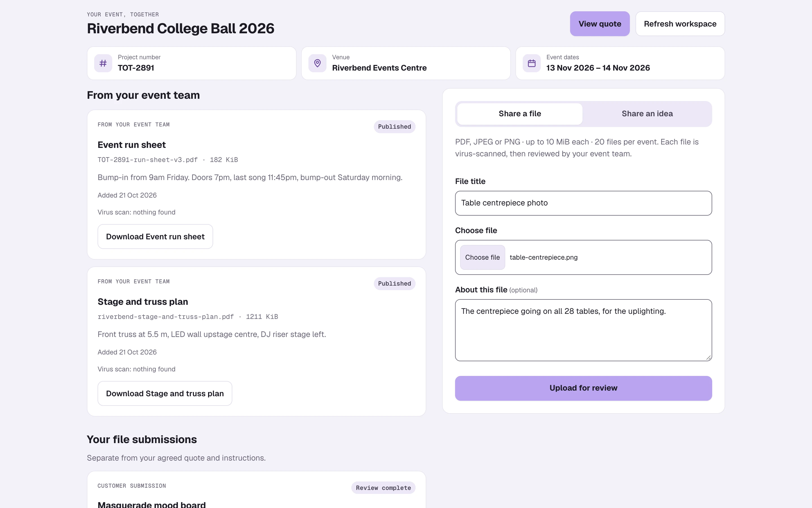Click Published badge on Event run sheet
The image size is (812, 508).
pyautogui.click(x=395, y=127)
